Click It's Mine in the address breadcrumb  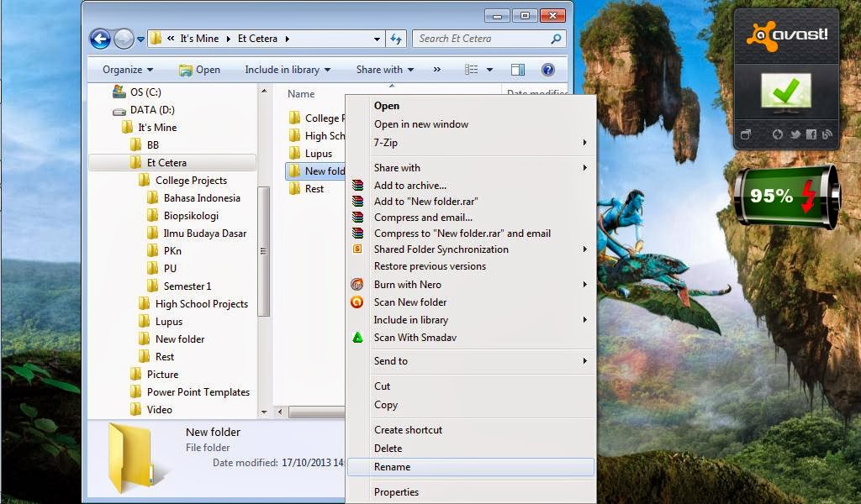[199, 39]
